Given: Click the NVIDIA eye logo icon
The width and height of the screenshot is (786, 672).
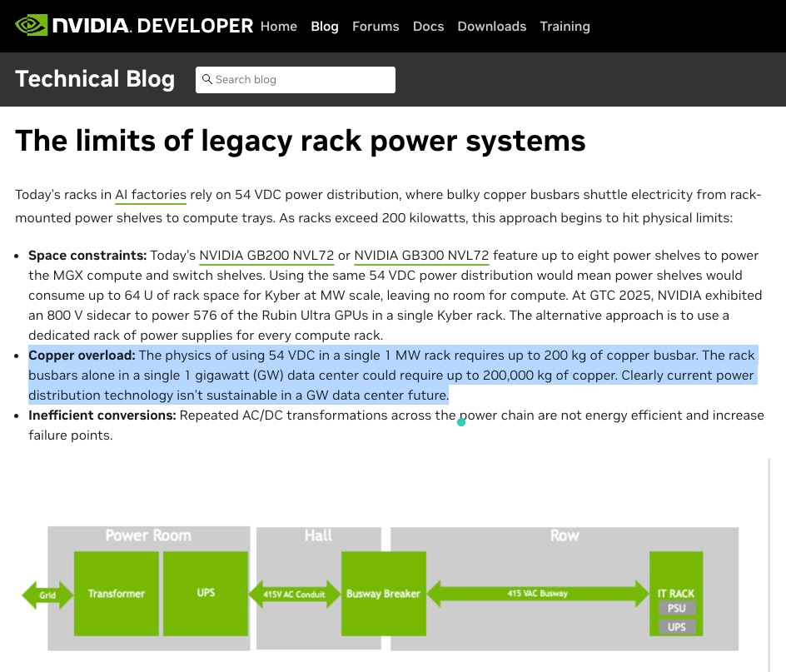Looking at the screenshot, I should point(31,25).
